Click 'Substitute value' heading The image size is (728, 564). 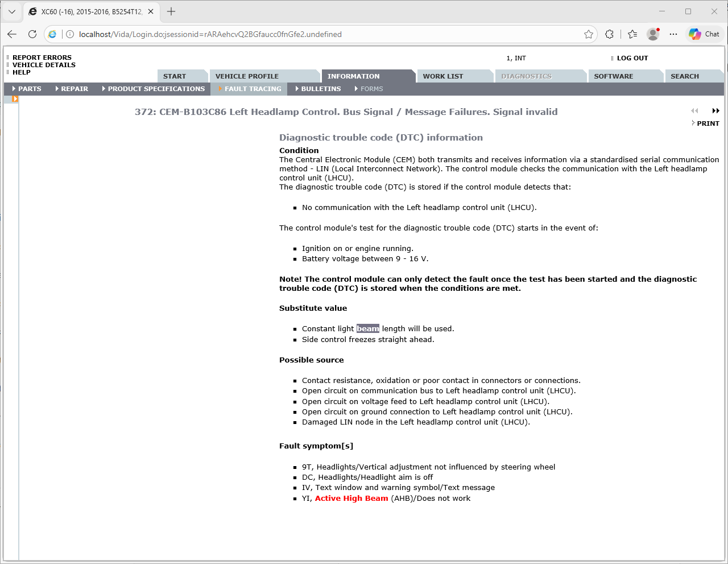(313, 308)
